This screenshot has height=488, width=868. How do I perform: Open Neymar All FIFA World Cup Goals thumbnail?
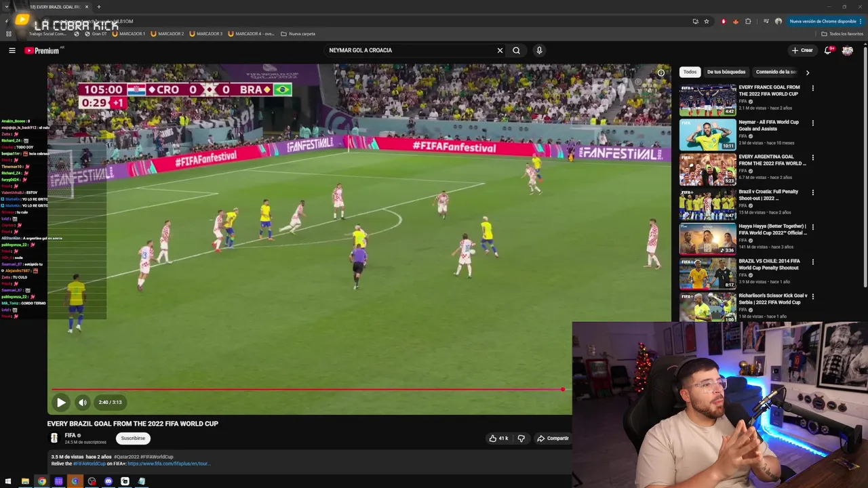(708, 135)
